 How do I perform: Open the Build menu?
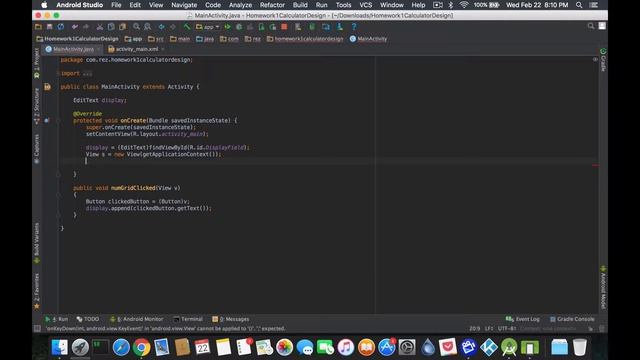click(x=300, y=5)
